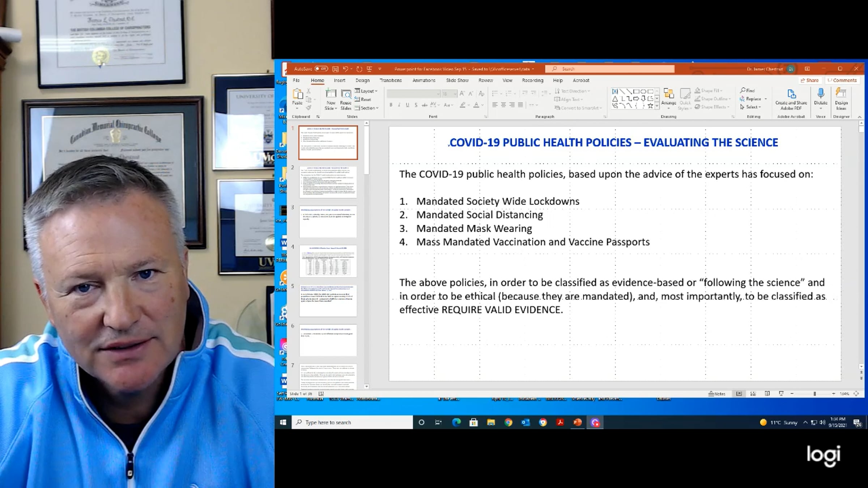Image resolution: width=868 pixels, height=488 pixels.
Task: Click the Comments button
Action: pyautogui.click(x=842, y=80)
